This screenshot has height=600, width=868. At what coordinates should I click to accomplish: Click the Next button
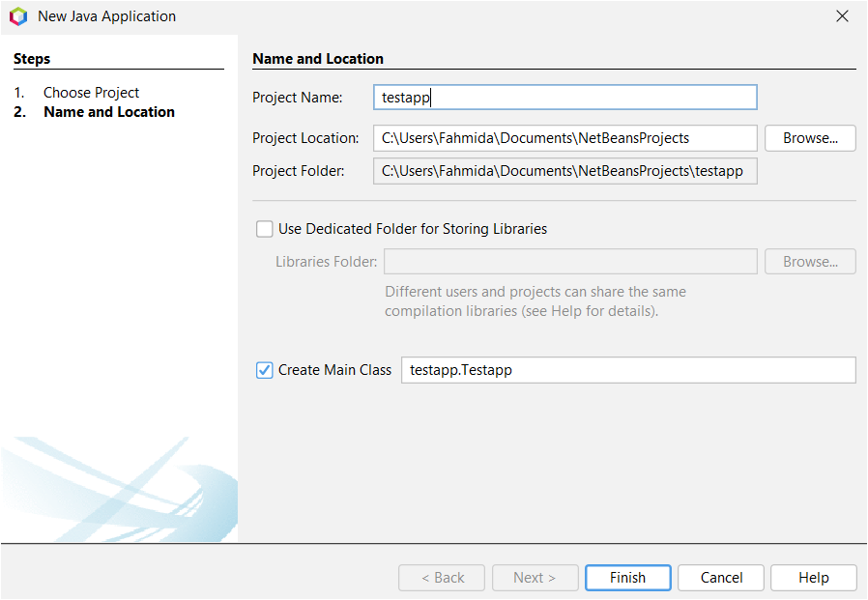point(535,577)
